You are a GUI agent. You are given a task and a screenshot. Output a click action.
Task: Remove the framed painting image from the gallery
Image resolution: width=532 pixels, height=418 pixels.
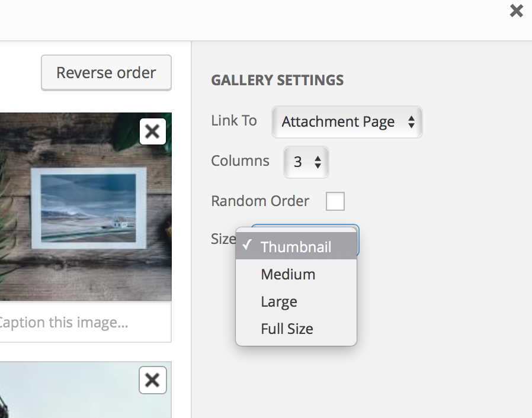click(x=152, y=131)
